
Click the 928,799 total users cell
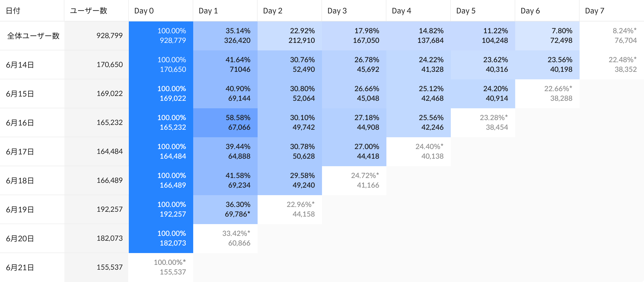[97, 36]
